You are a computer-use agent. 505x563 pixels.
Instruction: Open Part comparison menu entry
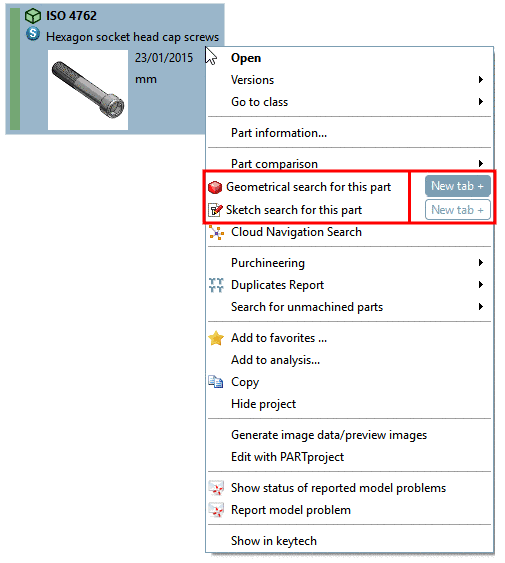tap(274, 164)
